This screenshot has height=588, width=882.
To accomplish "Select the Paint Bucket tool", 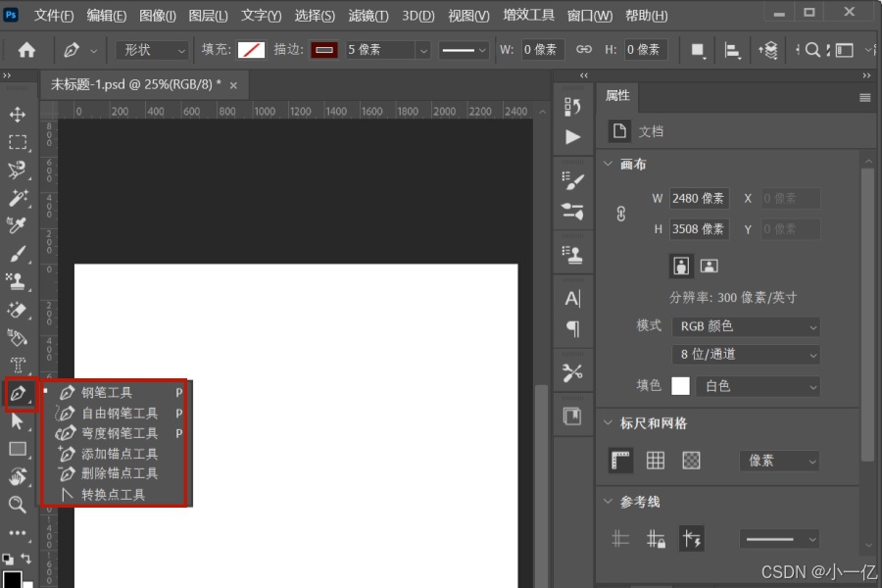I will coord(18,337).
